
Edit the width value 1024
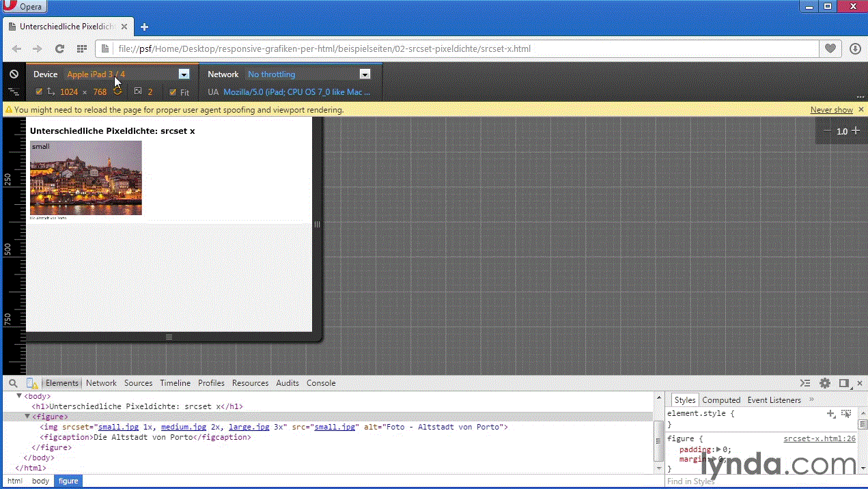pos(69,92)
